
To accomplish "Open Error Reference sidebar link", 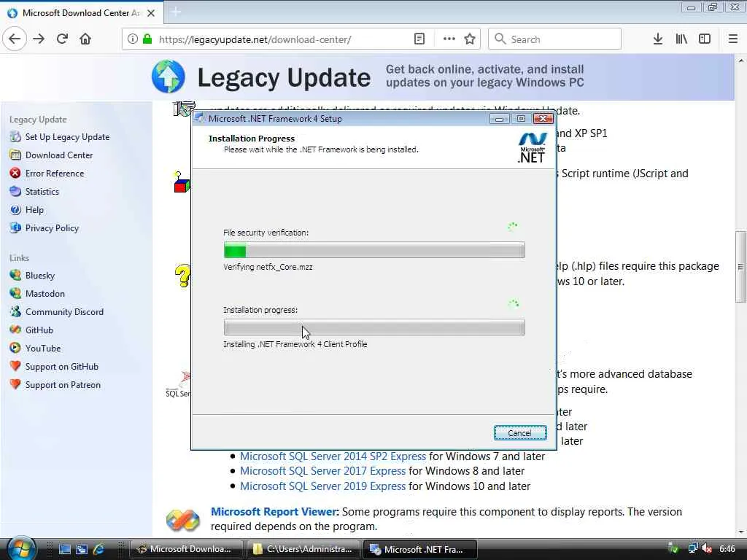I will point(54,174).
